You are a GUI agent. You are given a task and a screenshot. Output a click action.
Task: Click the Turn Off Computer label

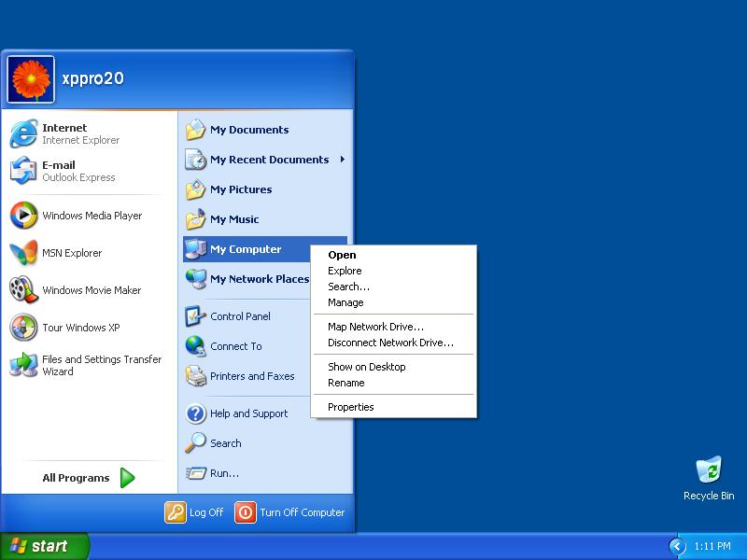[x=302, y=512]
